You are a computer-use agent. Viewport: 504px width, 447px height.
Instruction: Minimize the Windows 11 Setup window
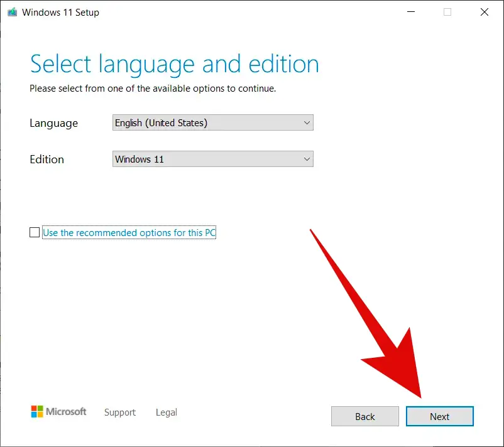tap(411, 12)
